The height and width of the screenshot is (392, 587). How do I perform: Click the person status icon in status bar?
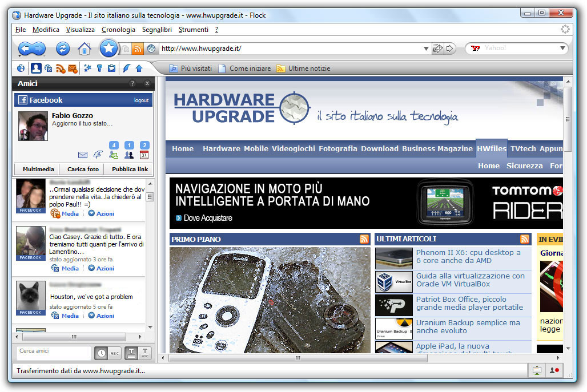click(554, 370)
